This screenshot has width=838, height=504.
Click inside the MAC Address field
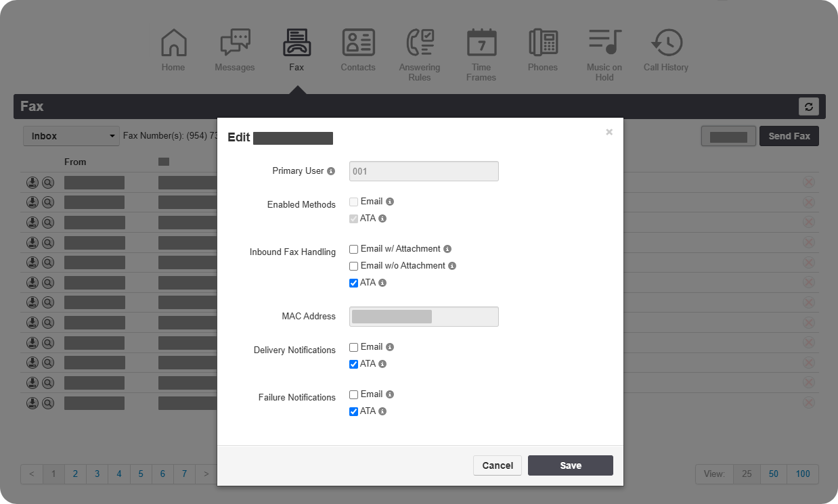424,316
